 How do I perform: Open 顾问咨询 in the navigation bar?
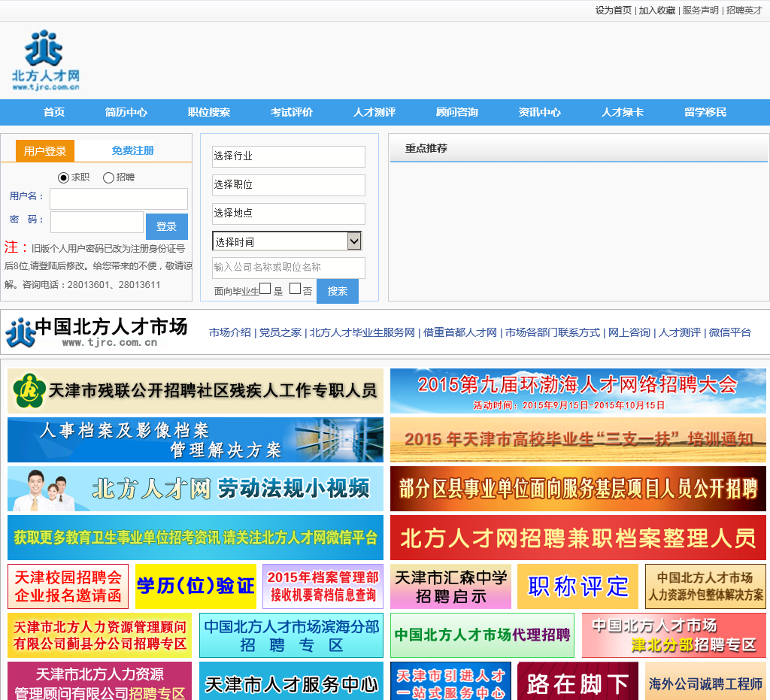coord(457,112)
